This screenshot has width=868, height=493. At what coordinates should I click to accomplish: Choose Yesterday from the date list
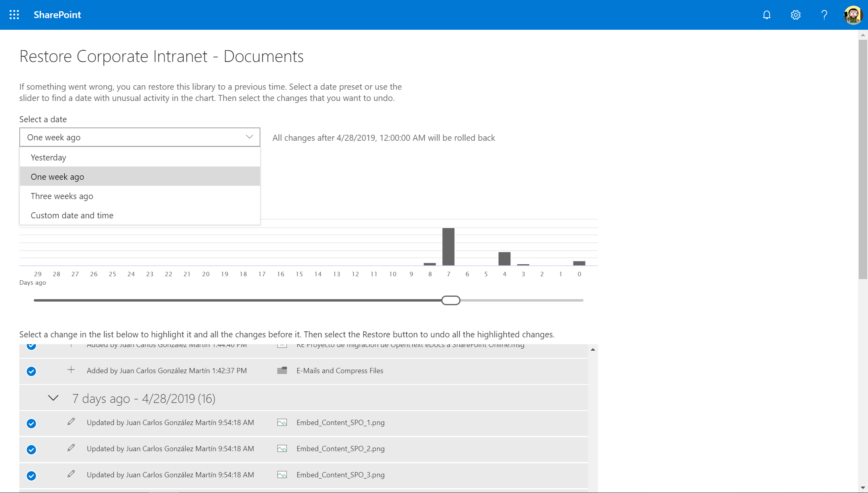[x=140, y=157]
